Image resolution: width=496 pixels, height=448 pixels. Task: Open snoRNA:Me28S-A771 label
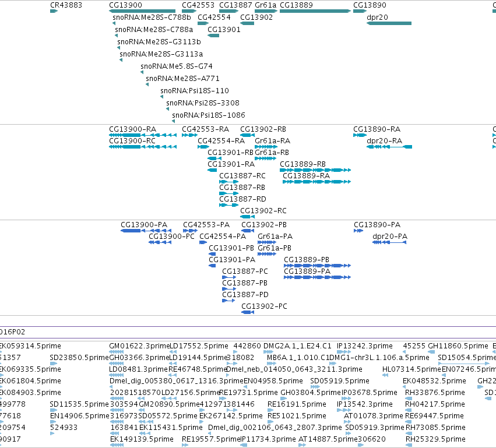tap(182, 79)
